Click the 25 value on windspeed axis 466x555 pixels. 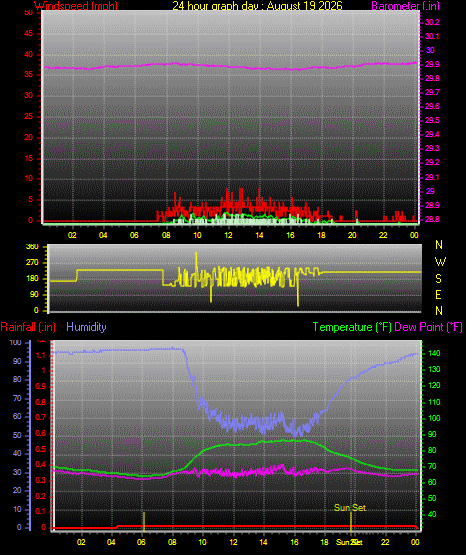point(28,116)
